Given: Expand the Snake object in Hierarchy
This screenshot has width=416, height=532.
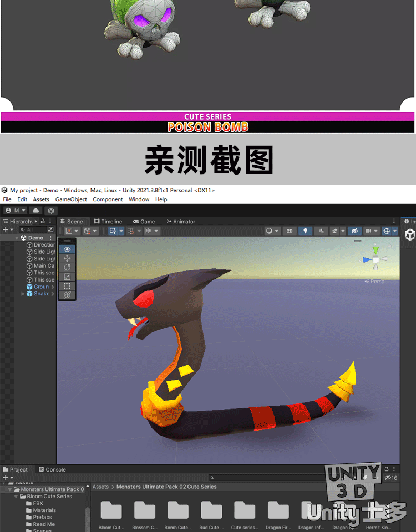Looking at the screenshot, I should (x=23, y=294).
